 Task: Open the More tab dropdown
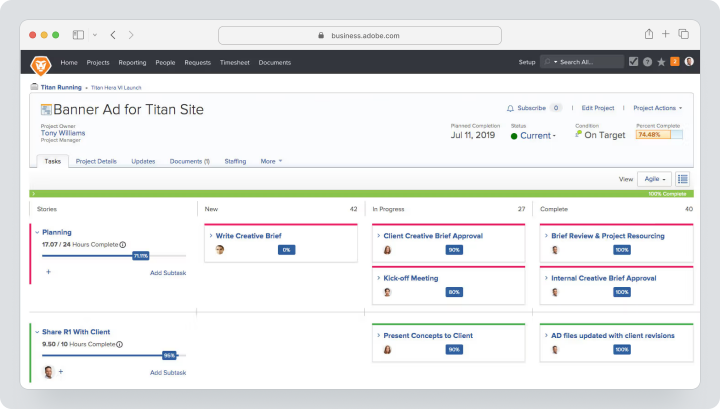coord(271,162)
